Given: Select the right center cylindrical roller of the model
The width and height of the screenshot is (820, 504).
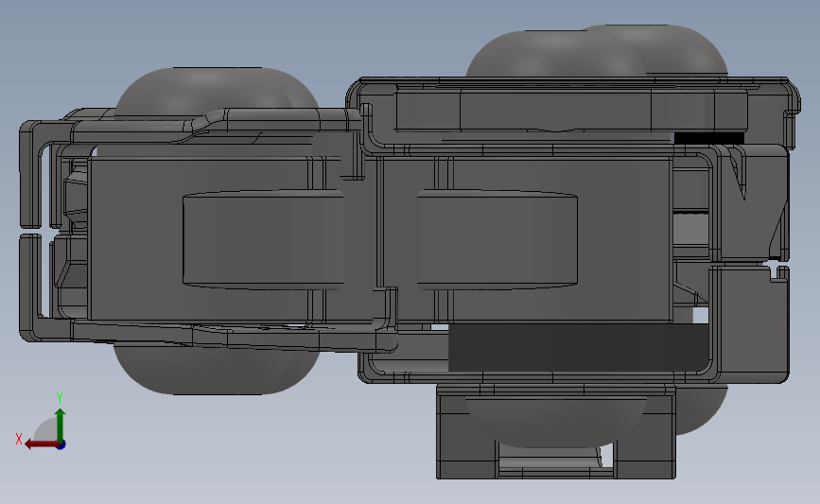Looking at the screenshot, I should 497,239.
